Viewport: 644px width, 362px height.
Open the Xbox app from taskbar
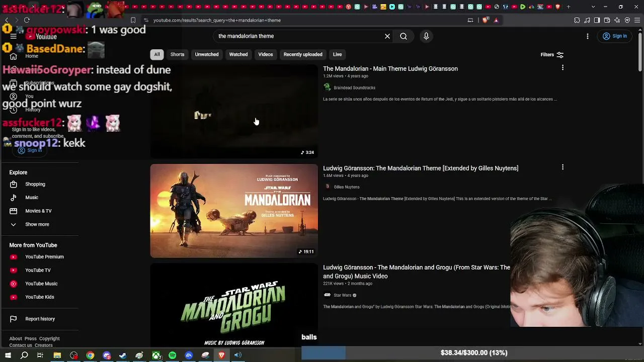(x=156, y=355)
